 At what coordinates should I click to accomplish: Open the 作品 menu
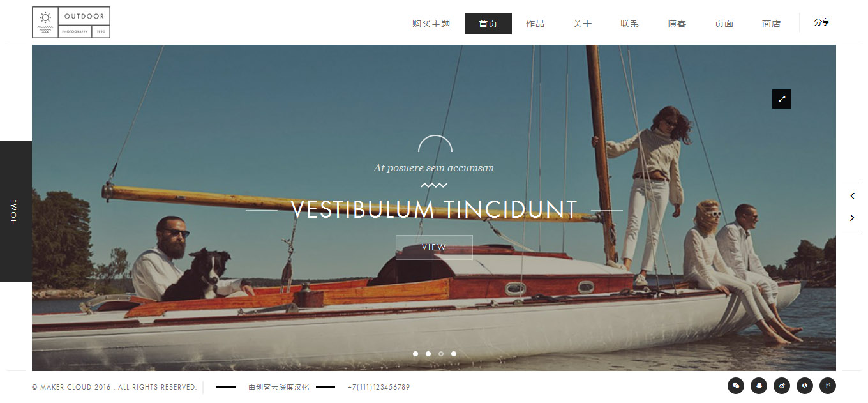[x=535, y=24]
